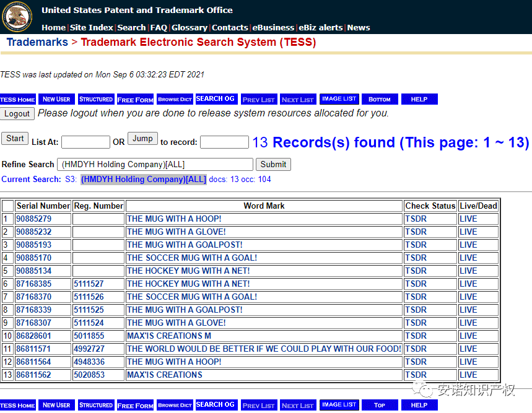Focus the to record input field
Viewport: 532px width, 413px height.
[224, 142]
